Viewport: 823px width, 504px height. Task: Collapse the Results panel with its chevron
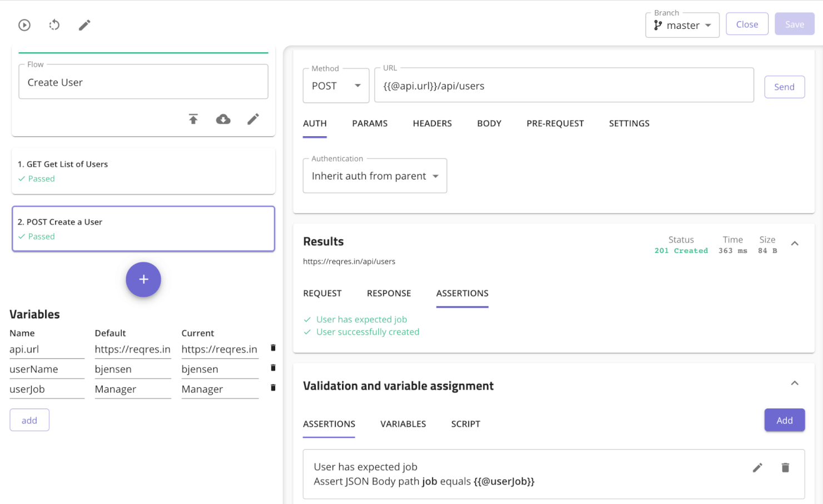tap(795, 243)
